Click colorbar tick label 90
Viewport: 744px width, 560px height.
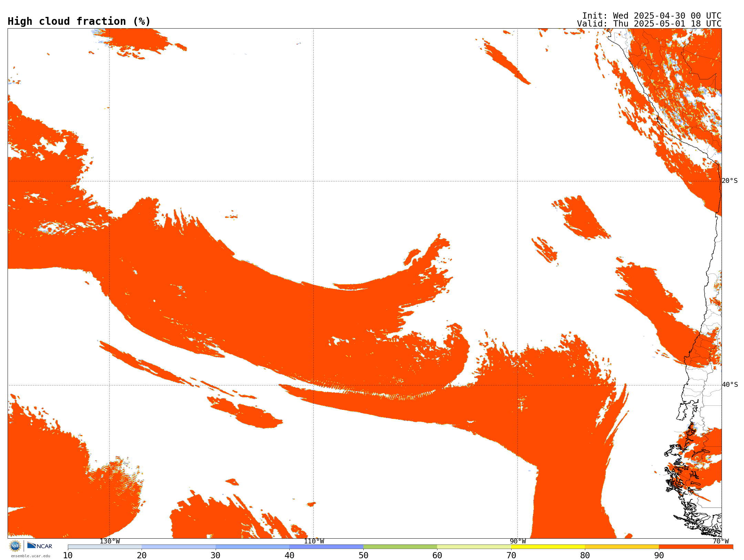tap(659, 556)
